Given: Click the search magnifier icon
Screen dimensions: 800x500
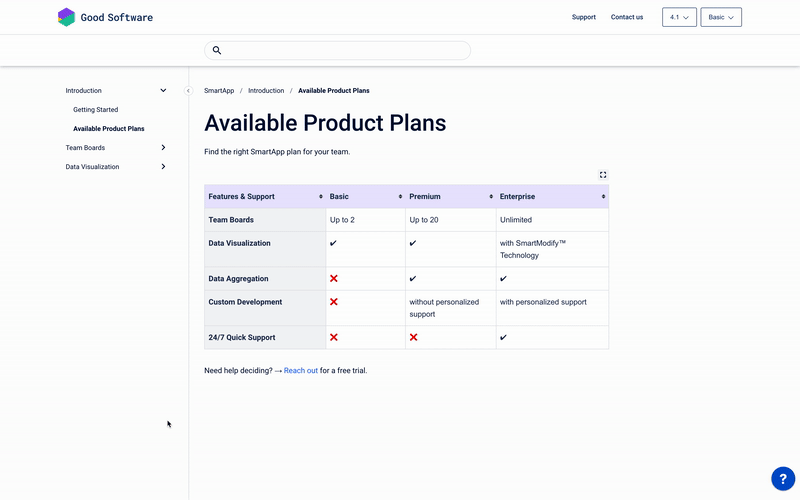Looking at the screenshot, I should [217, 50].
